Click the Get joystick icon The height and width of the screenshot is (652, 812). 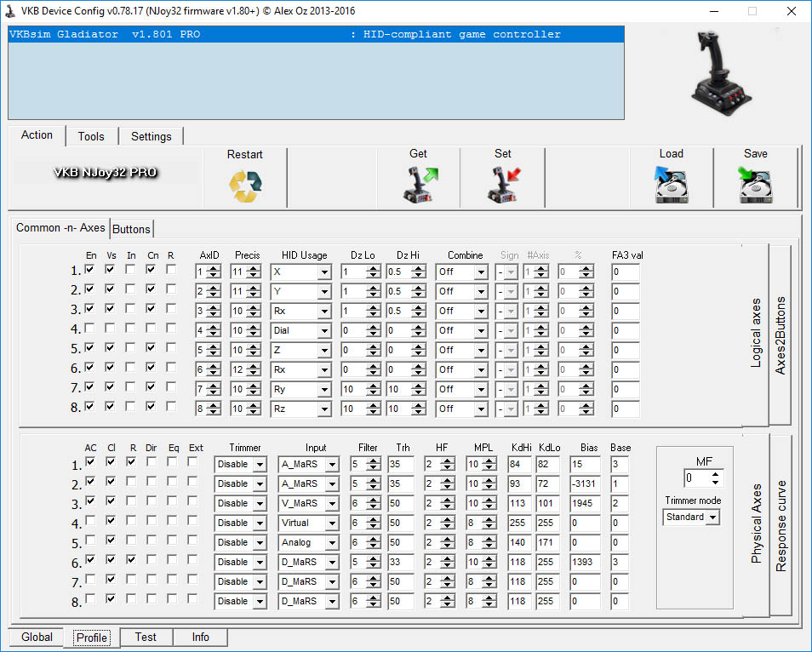tap(420, 185)
